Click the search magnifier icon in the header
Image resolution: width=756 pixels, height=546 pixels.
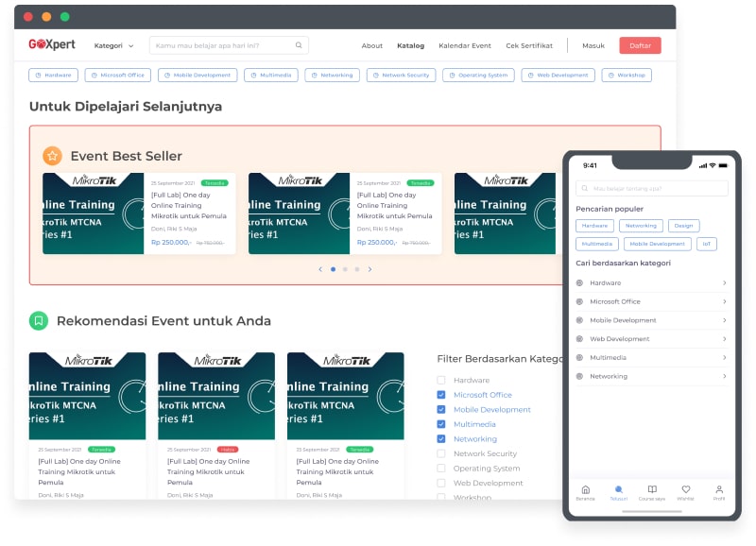click(299, 45)
